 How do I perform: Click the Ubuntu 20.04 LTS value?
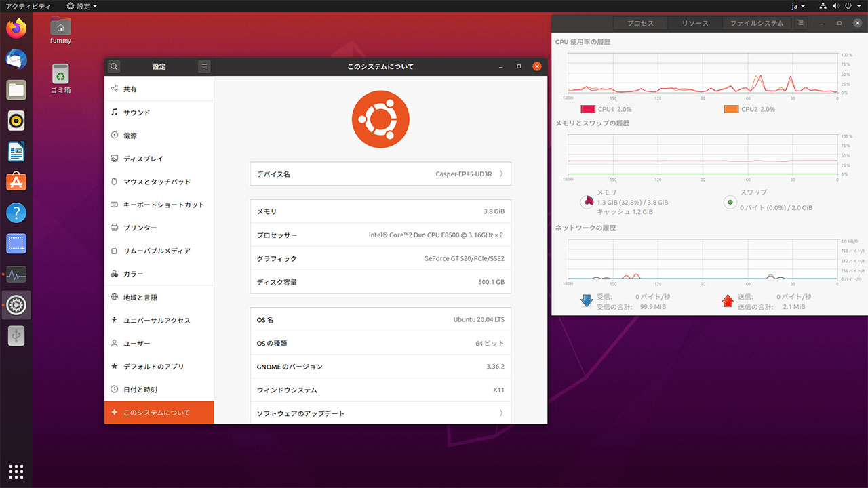(x=479, y=320)
